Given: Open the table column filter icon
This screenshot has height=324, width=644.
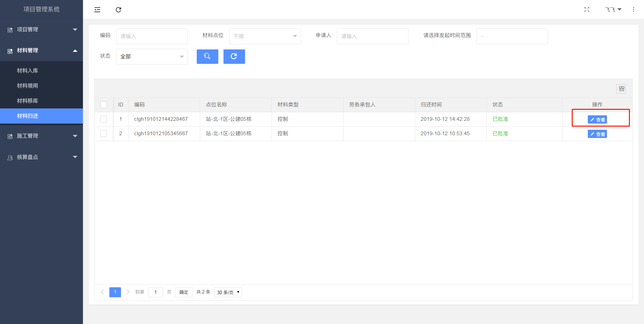Looking at the screenshot, I should tap(621, 89).
